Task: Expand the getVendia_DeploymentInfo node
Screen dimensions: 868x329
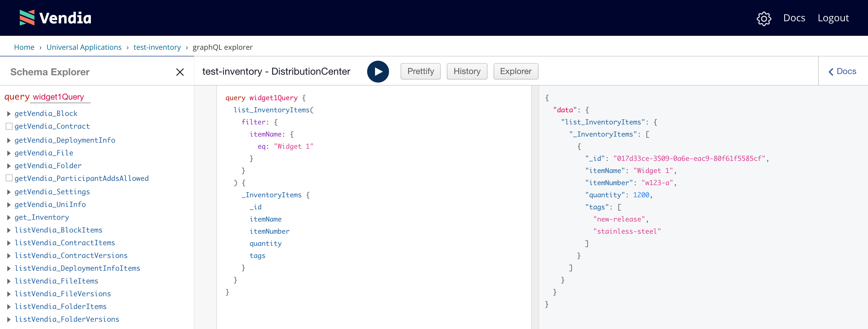Action: click(9, 140)
